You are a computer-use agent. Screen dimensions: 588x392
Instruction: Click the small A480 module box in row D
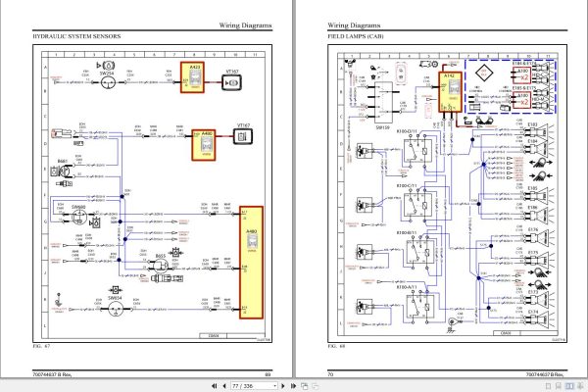pyautogui.click(x=204, y=145)
